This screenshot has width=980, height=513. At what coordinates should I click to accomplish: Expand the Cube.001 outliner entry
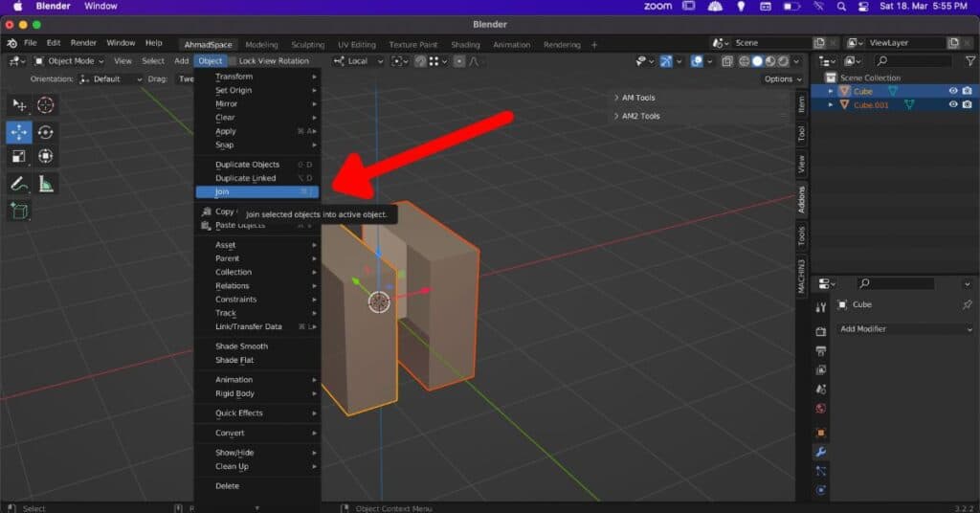(x=831, y=104)
